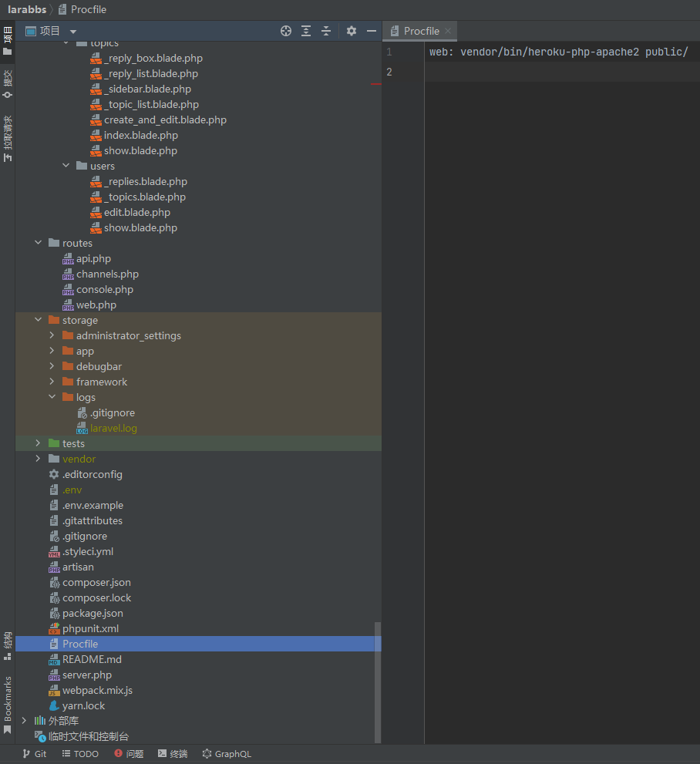700x764 pixels.
Task: Open the 终端 terminal tool window
Action: [x=173, y=754]
